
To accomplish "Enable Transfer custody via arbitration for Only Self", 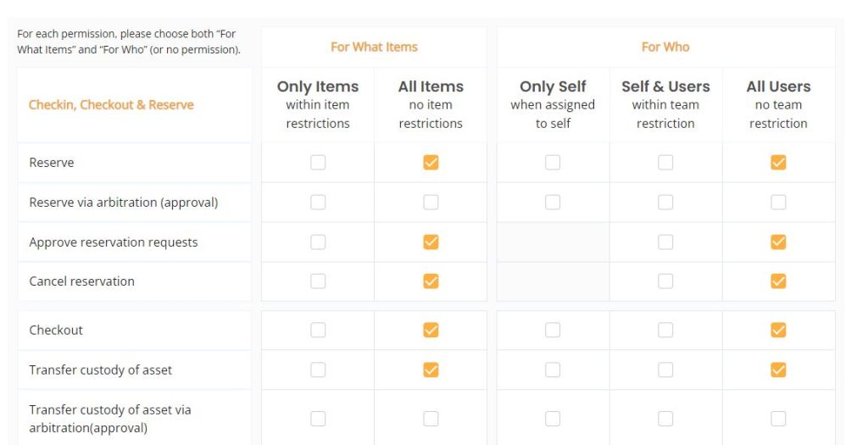I will click(x=553, y=419).
